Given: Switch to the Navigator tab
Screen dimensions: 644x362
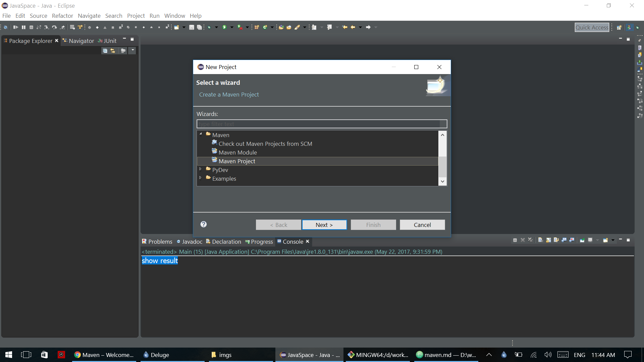Looking at the screenshot, I should coord(78,41).
